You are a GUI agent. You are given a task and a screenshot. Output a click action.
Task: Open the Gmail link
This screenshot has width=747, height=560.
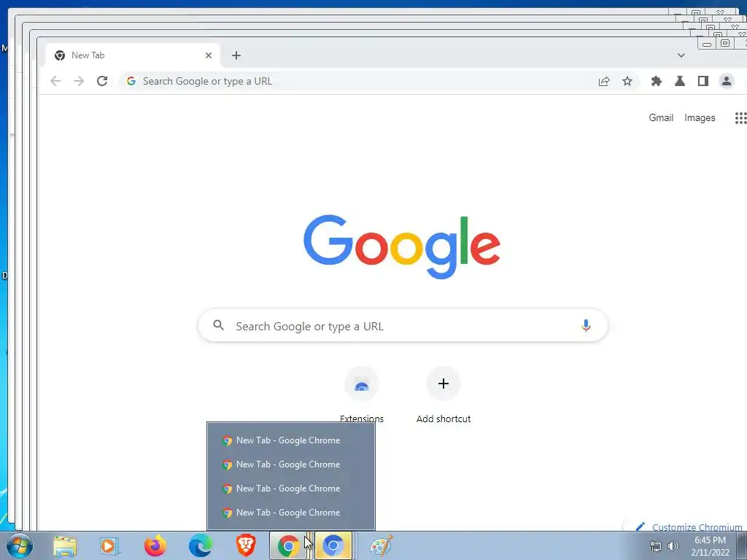661,117
